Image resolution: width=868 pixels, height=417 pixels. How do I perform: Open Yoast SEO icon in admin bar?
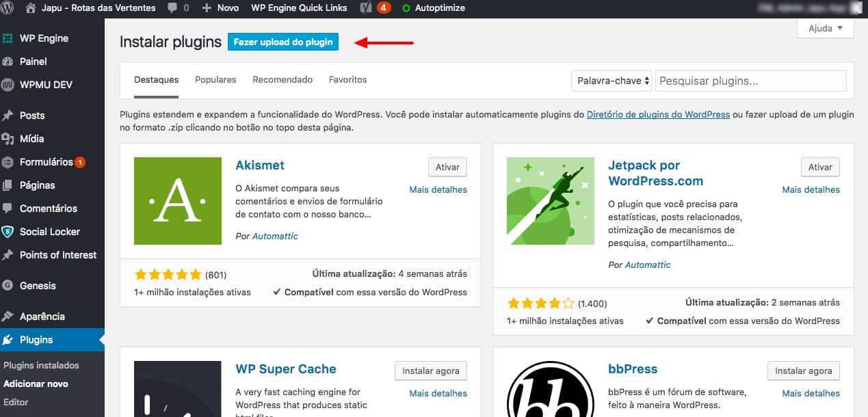(x=365, y=8)
